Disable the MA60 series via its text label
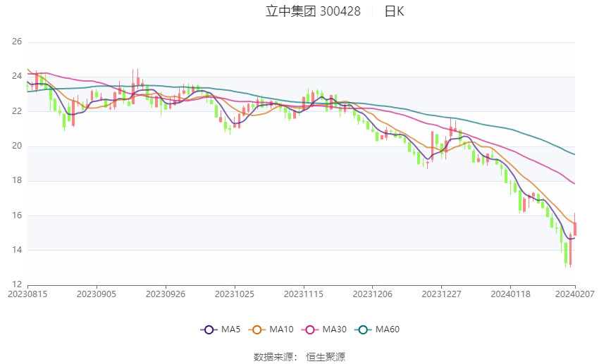 (x=388, y=330)
